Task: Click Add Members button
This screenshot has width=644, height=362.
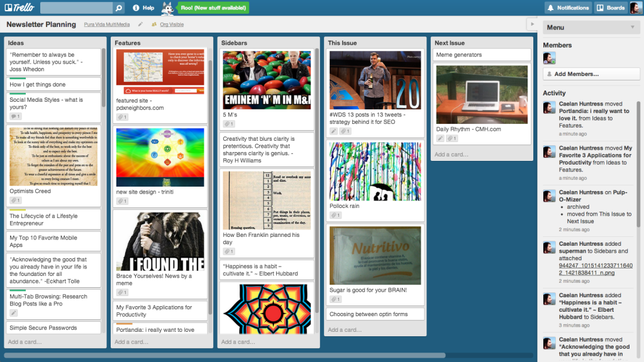Action: pyautogui.click(x=591, y=74)
